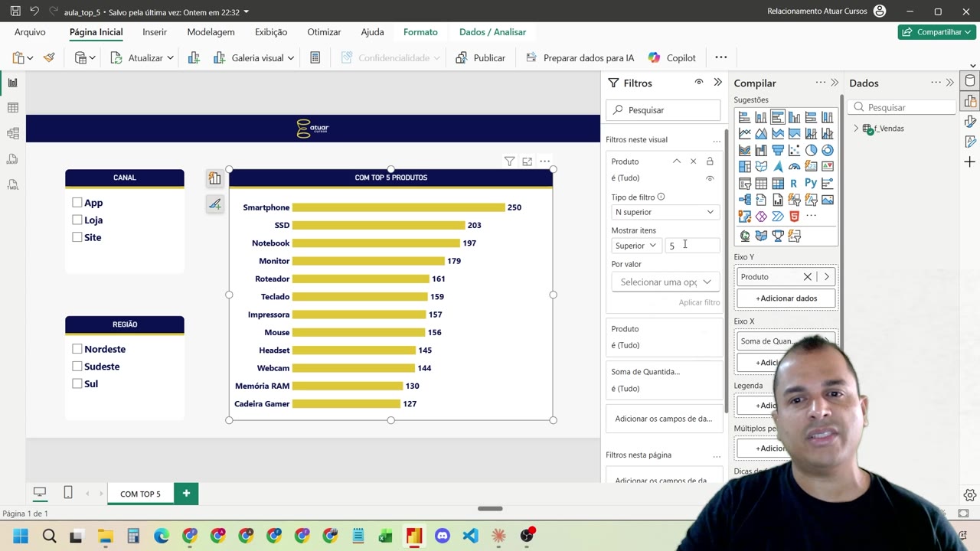Open focus mode icon above the chart

pos(527,161)
